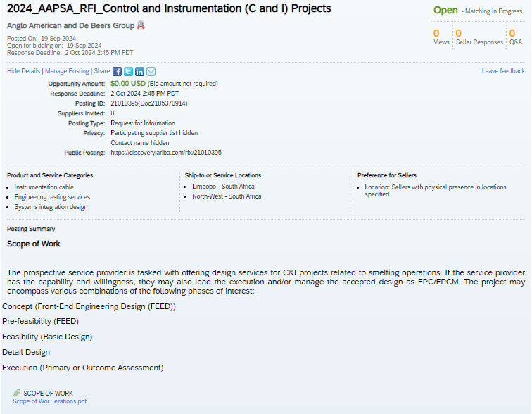Click the Execution (Primary or Outcome Assessment) line

click(83, 368)
